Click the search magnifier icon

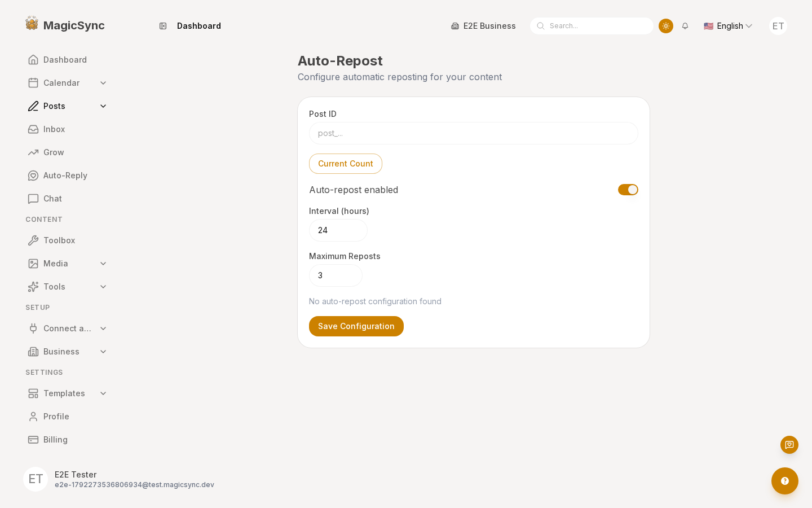click(x=541, y=26)
